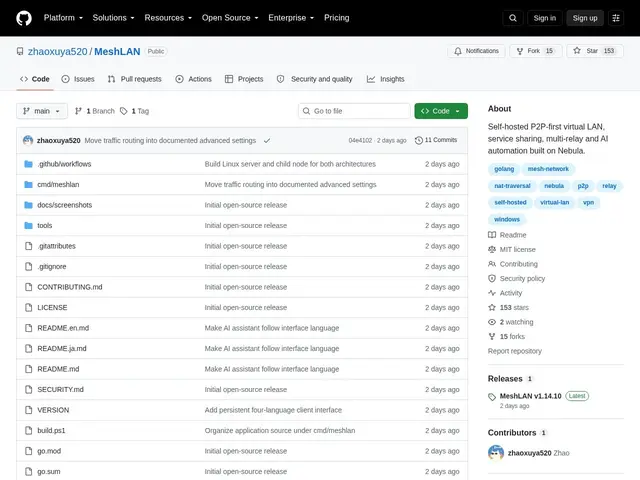Click the Readme book icon in About

[x=492, y=235]
